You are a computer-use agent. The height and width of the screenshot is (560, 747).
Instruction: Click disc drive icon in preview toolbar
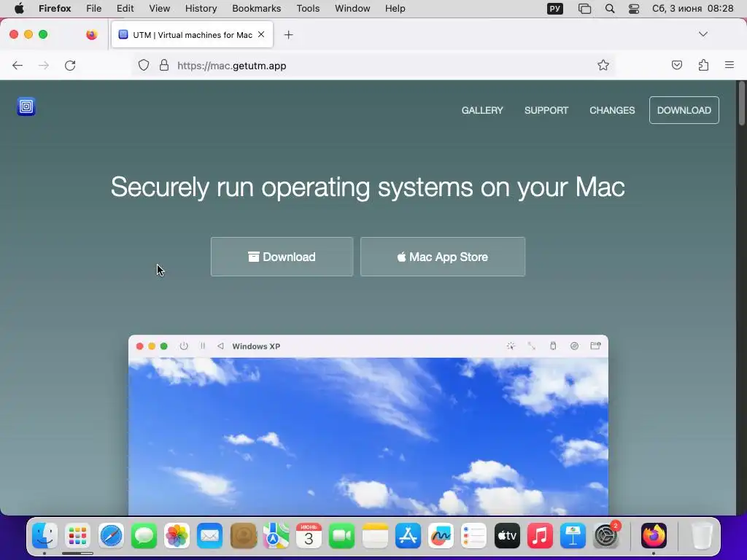click(575, 346)
